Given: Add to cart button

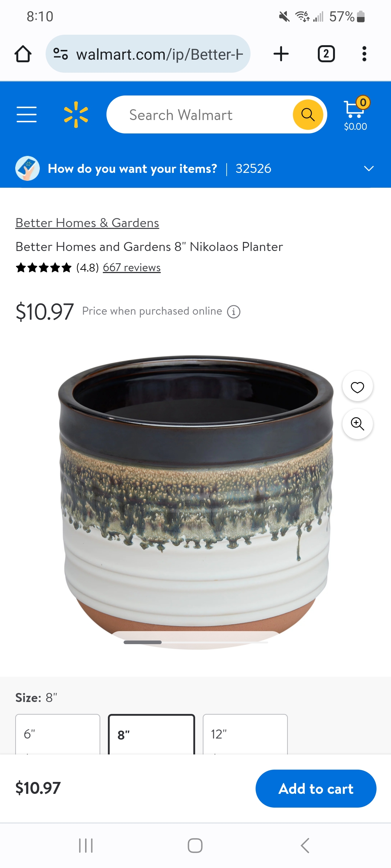Looking at the screenshot, I should click(316, 788).
